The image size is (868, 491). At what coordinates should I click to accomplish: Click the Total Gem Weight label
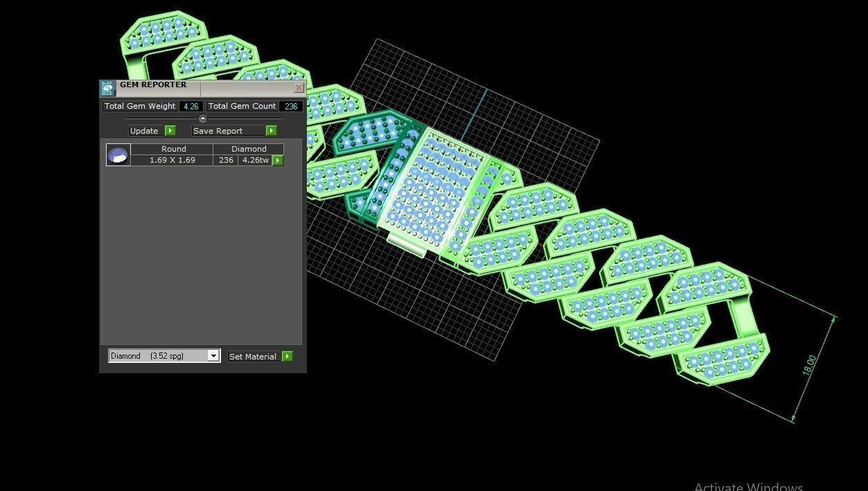click(140, 106)
